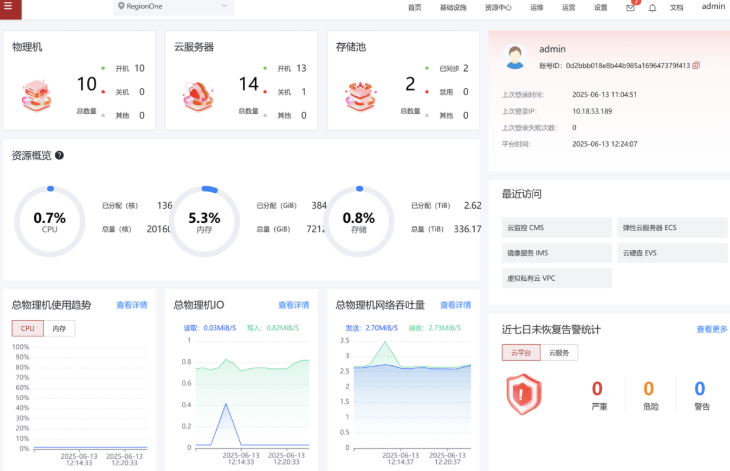Screen dimensions: 730x471
Task: Open the messages envelope icon
Action: tap(630, 7)
